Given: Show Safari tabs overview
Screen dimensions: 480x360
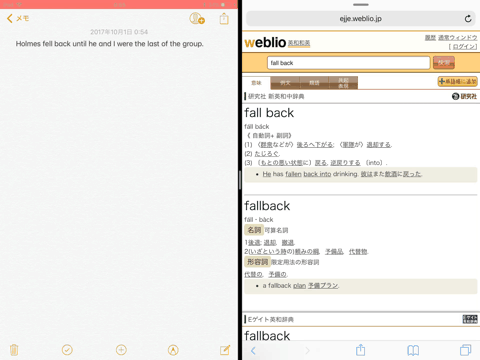Looking at the screenshot, I should (465, 350).
